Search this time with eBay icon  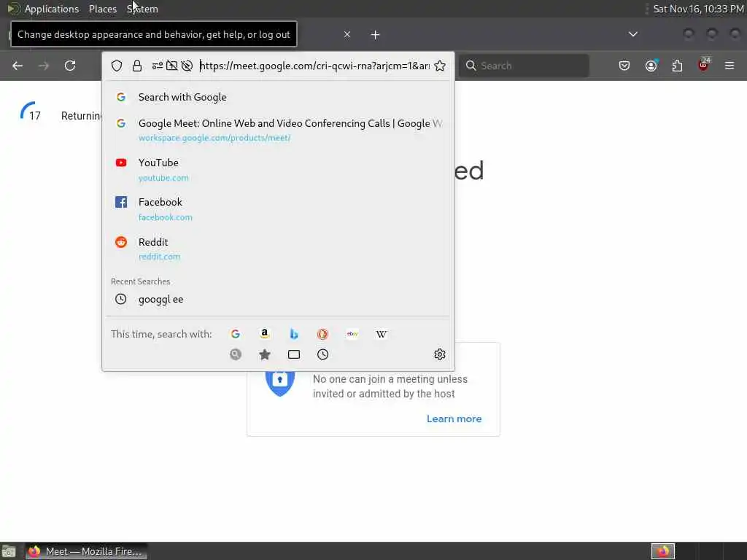coord(352,334)
